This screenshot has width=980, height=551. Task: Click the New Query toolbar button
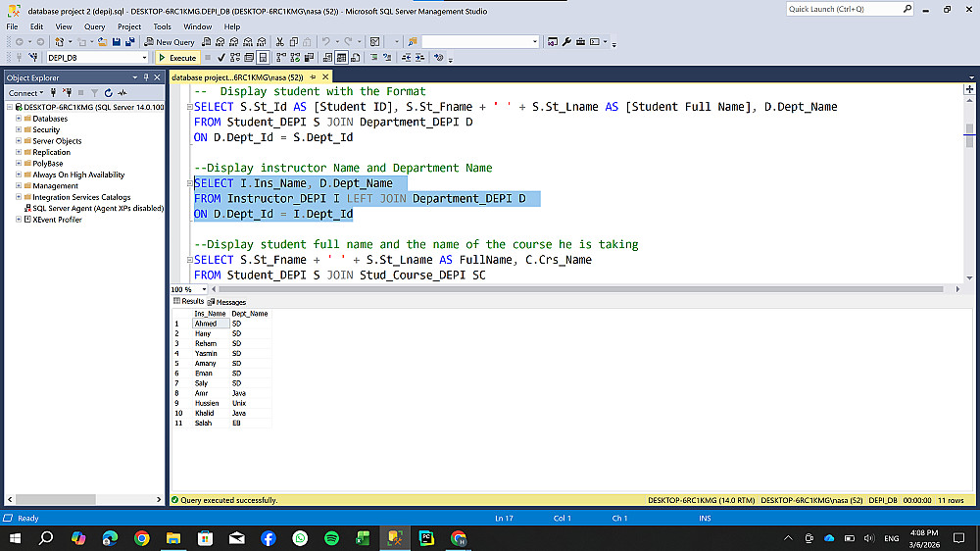[170, 42]
